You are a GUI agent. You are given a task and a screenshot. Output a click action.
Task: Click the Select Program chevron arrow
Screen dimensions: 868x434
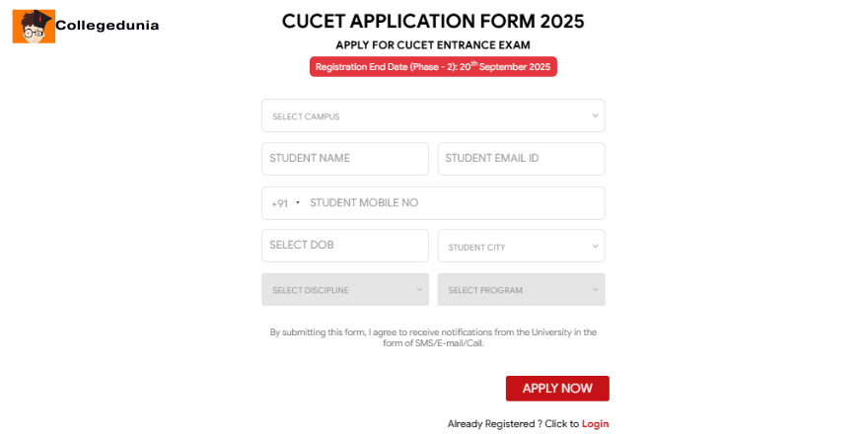pos(595,290)
